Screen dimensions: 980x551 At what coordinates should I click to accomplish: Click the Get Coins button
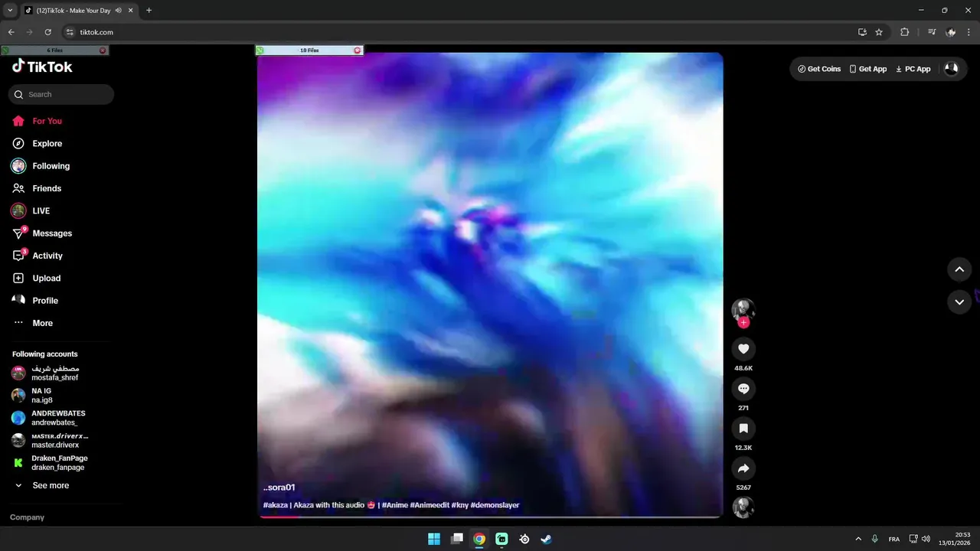[x=819, y=69]
